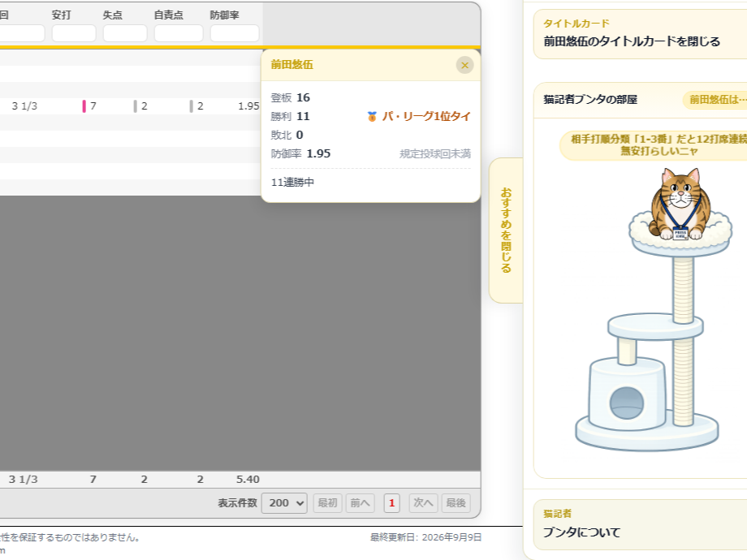This screenshot has height=560, width=747.
Task: Click the 次へ pagination button
Action: pyautogui.click(x=424, y=503)
